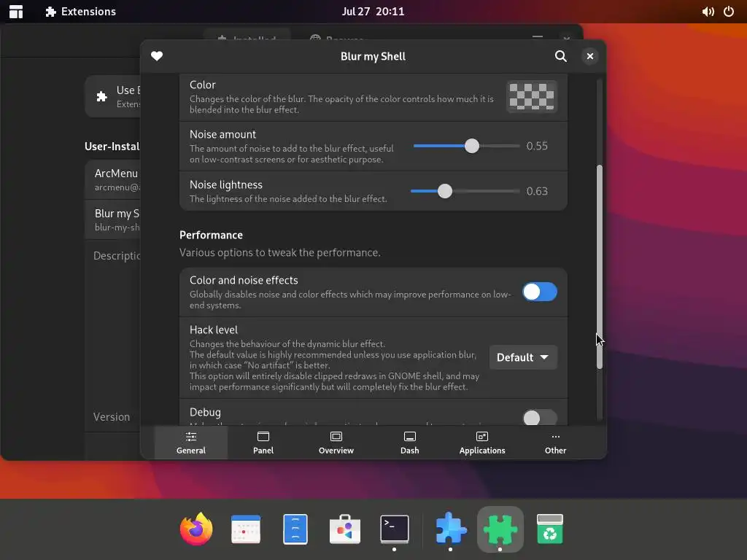
Task: Click the preferences vertical scrollbar
Action: (x=600, y=267)
